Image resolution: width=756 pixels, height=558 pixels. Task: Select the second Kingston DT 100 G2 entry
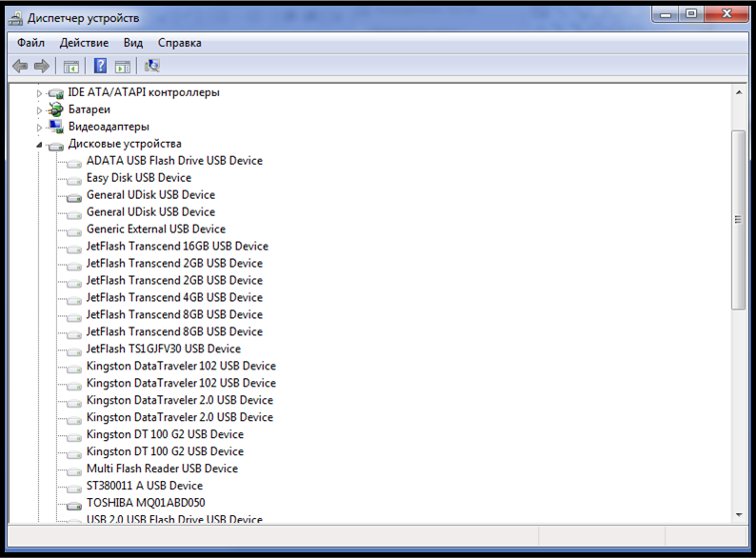(x=165, y=451)
